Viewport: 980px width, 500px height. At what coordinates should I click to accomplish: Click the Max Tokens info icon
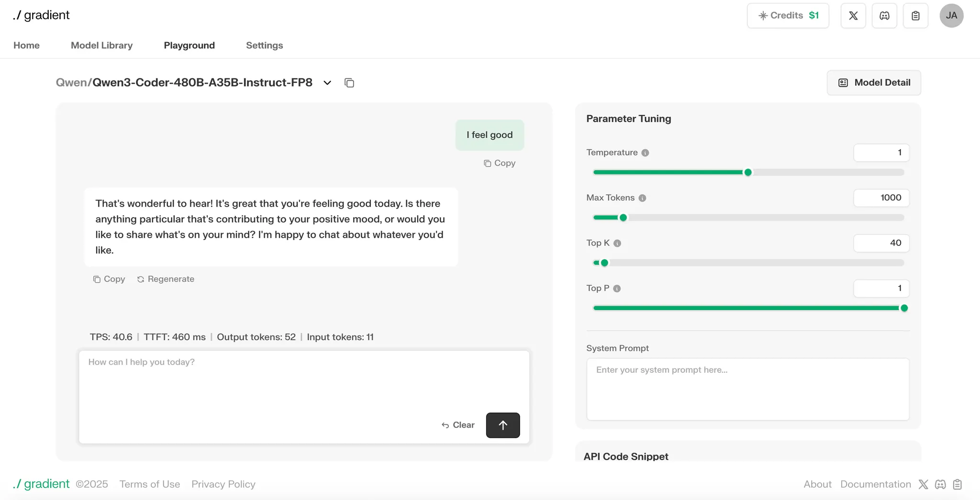(642, 198)
